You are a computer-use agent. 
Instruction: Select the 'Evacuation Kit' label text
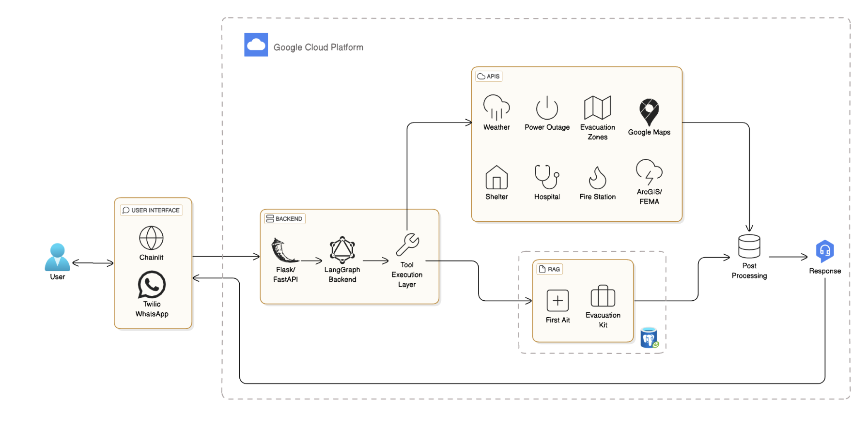point(603,320)
